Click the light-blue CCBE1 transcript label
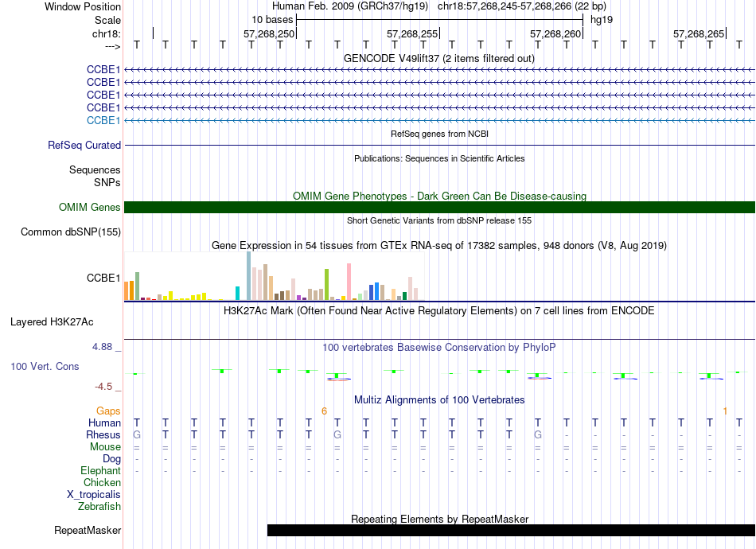Screen dimensions: 756x549 pyautogui.click(x=103, y=120)
